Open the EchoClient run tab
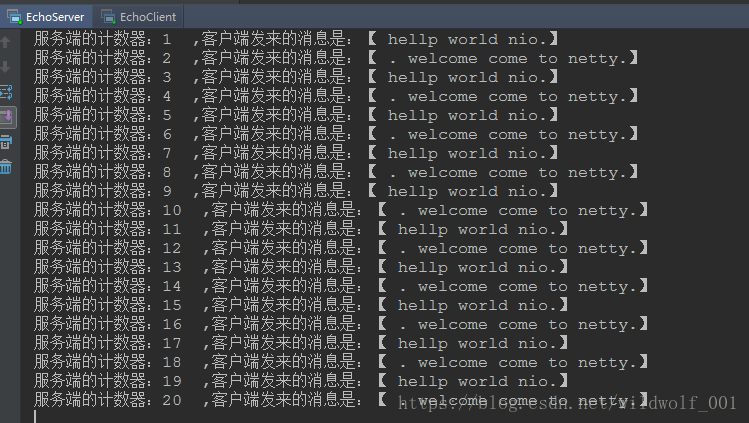Screen dimensions: 749x423 pyautogui.click(x=139, y=17)
